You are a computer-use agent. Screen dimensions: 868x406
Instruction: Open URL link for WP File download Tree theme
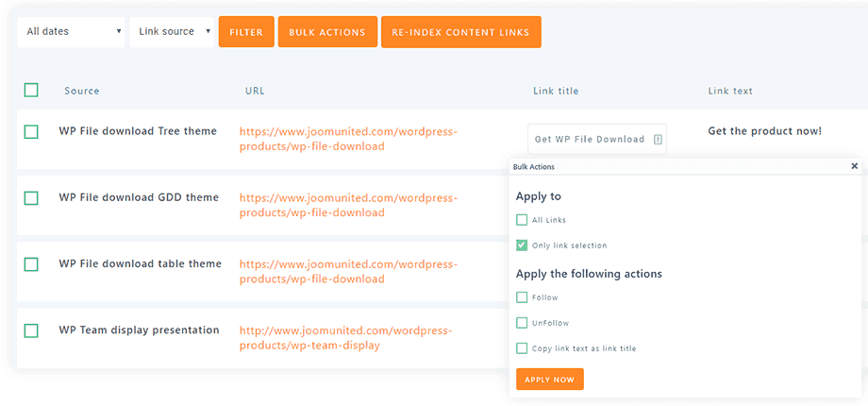tap(349, 140)
